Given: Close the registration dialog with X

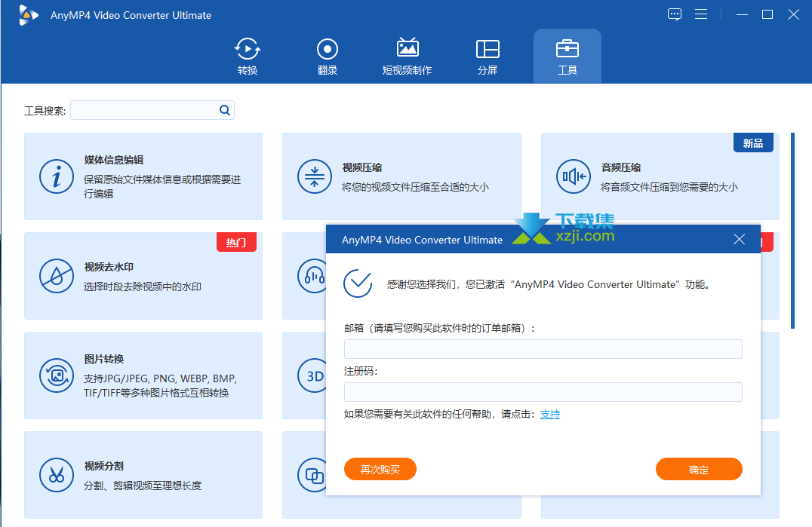Looking at the screenshot, I should point(739,239).
